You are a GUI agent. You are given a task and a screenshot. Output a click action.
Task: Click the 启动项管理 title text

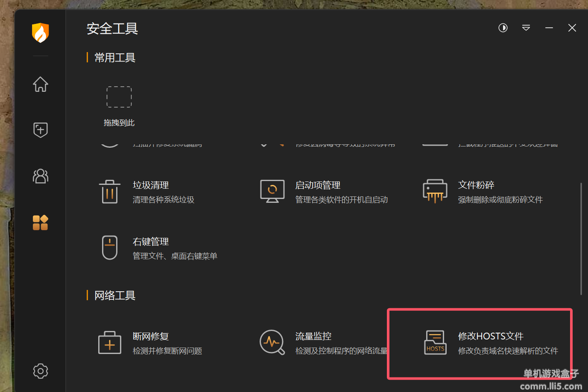pos(318,185)
